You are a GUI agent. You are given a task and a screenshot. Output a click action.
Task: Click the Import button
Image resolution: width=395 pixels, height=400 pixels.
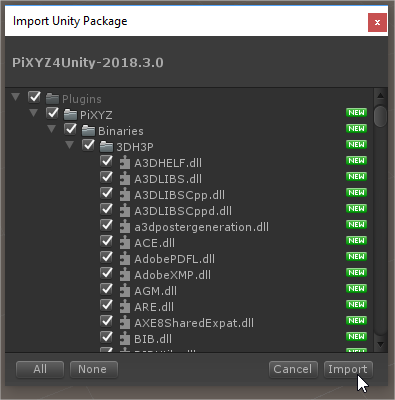348,369
